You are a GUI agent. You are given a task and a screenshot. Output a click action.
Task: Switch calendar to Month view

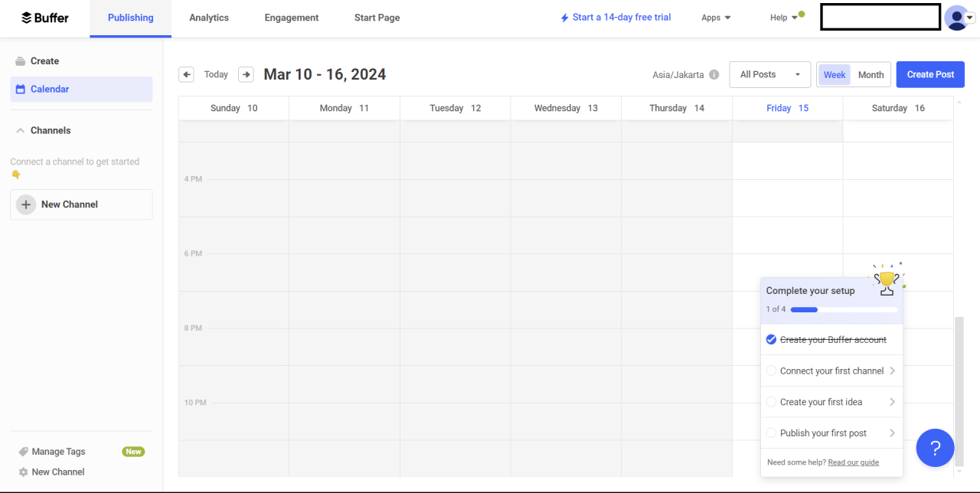[x=871, y=75]
